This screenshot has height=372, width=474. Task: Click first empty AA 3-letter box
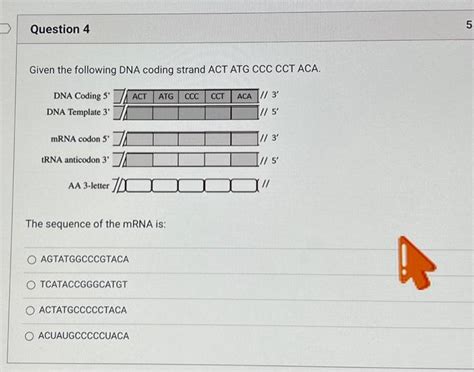coord(139,186)
